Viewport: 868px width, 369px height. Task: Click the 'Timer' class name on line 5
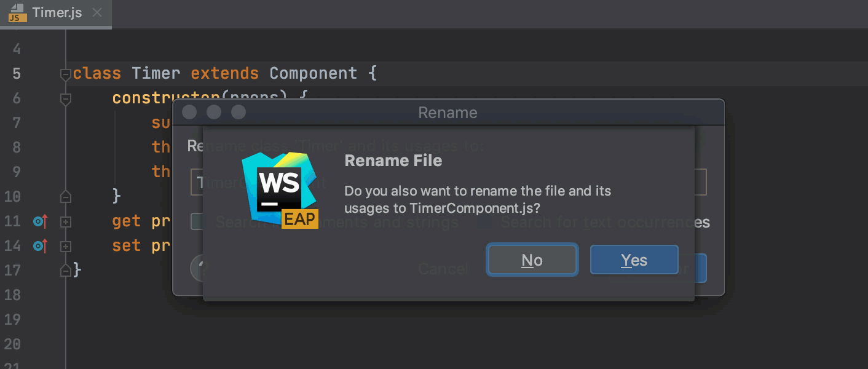pyautogui.click(x=156, y=73)
